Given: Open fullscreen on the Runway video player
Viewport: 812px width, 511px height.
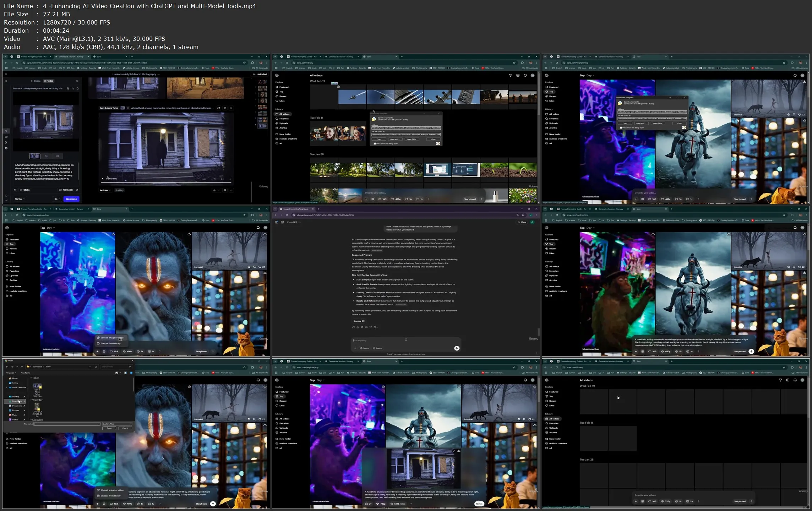Looking at the screenshot, I should pyautogui.click(x=222, y=179).
